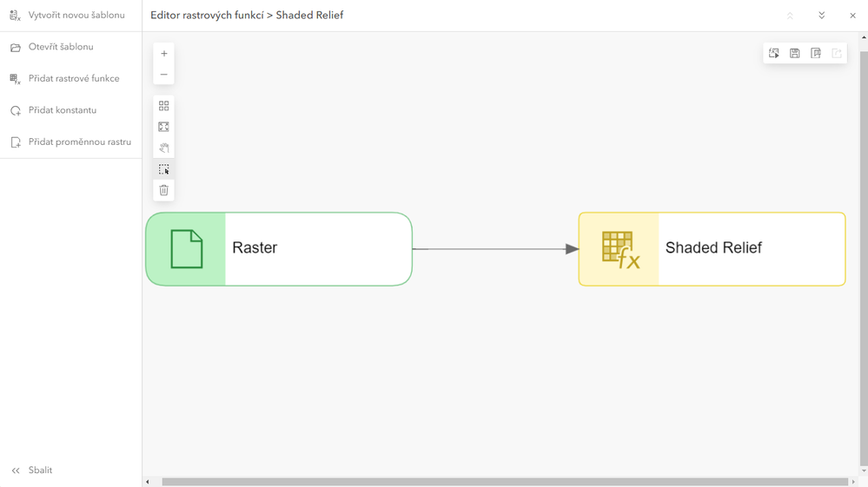868x487 pixels.
Task: Zoom out using the minus button
Action: pyautogui.click(x=163, y=75)
